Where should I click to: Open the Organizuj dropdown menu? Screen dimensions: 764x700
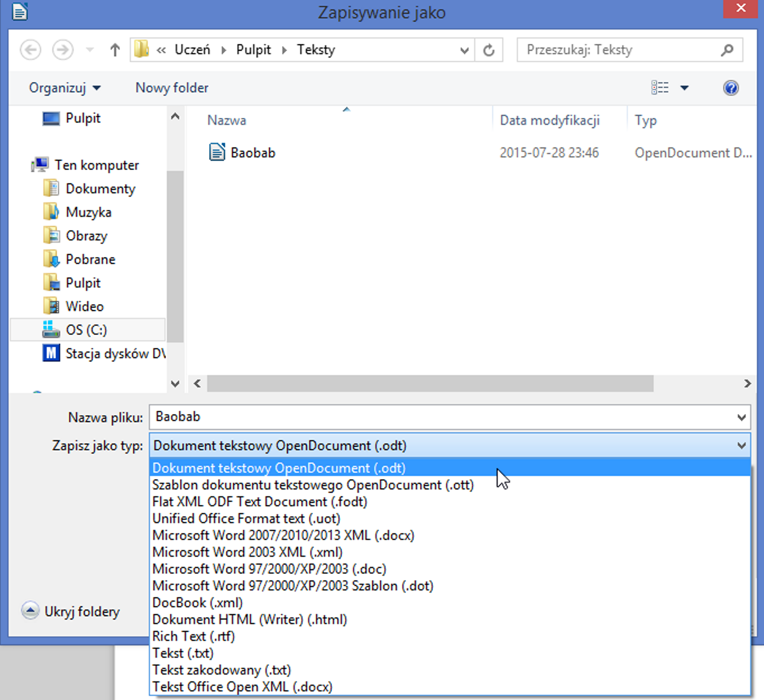point(65,88)
